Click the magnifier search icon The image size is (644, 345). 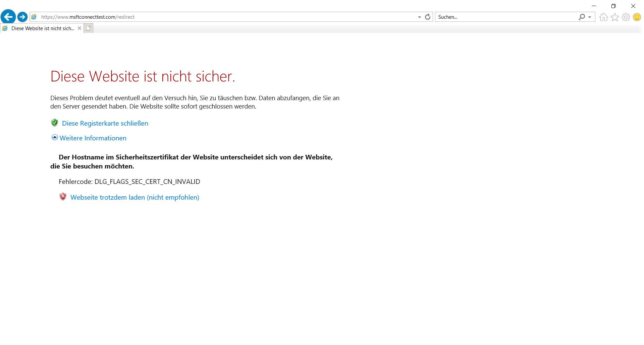click(582, 17)
